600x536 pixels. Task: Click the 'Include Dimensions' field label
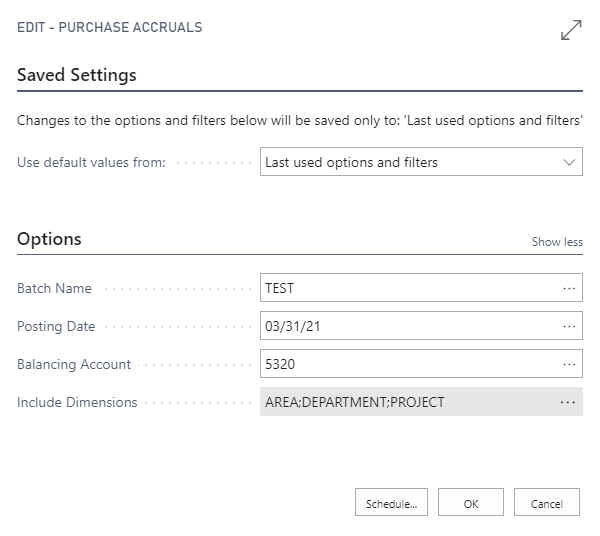pyautogui.click(x=77, y=402)
